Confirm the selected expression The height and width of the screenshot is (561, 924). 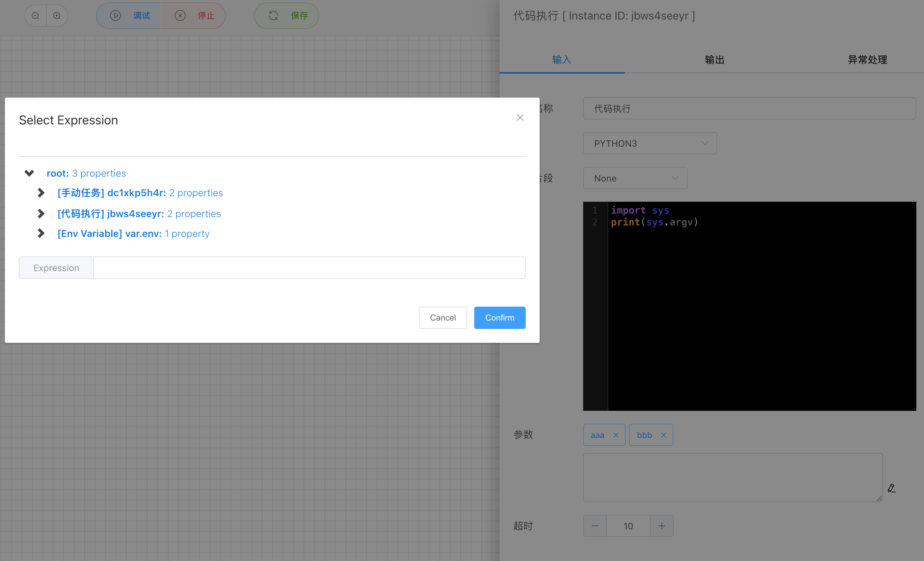[x=500, y=317]
